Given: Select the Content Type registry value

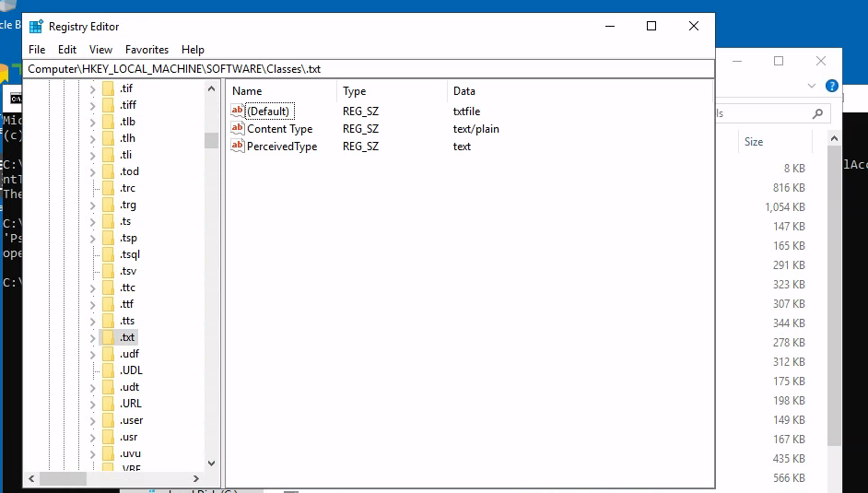Looking at the screenshot, I should 279,129.
